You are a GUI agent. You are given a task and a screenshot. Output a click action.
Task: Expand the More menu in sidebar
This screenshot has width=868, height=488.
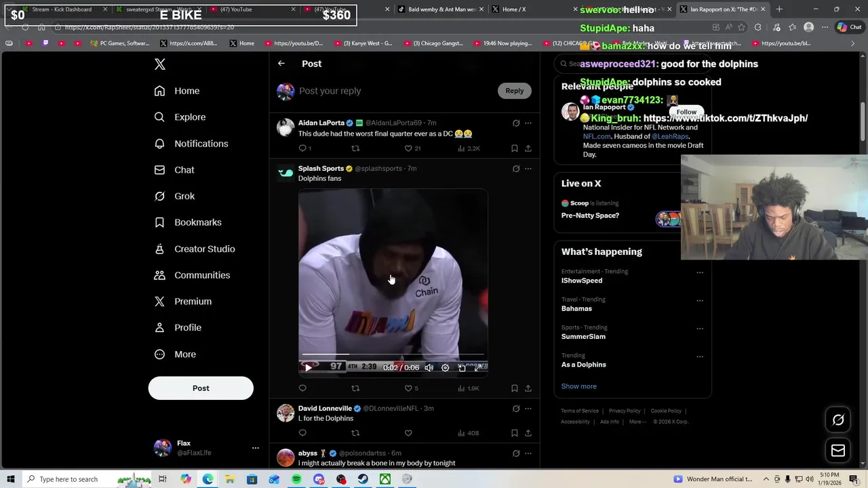[x=175, y=354]
